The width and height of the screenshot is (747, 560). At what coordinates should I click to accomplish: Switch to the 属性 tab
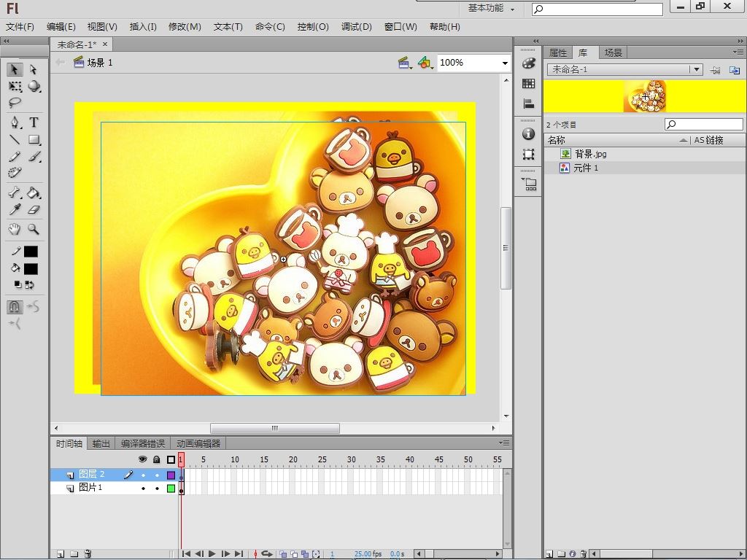(558, 52)
